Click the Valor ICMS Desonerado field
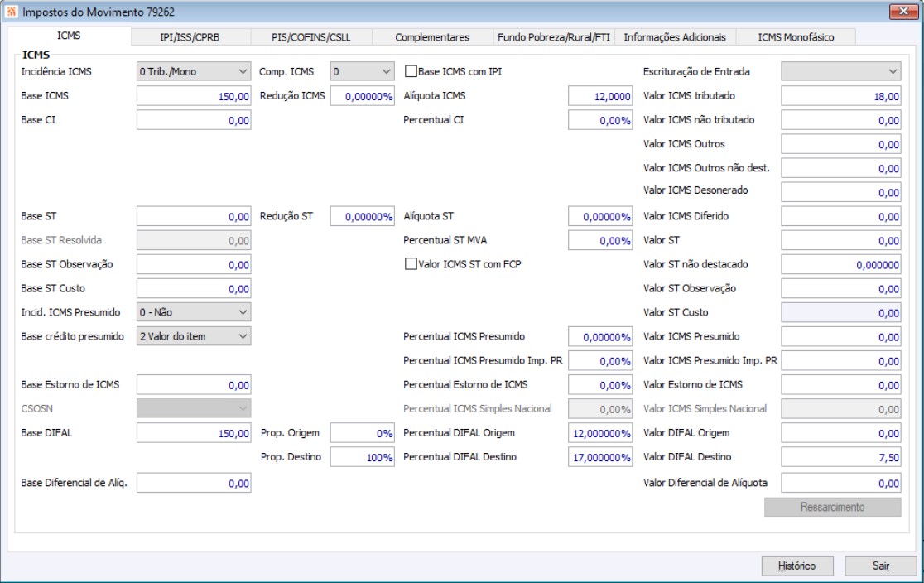 point(841,192)
